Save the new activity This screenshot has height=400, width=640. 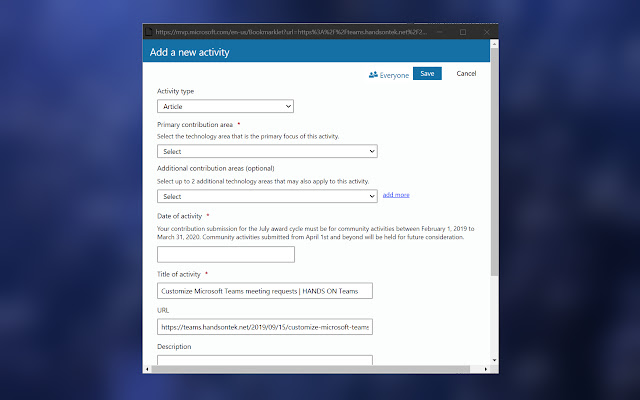pos(427,73)
